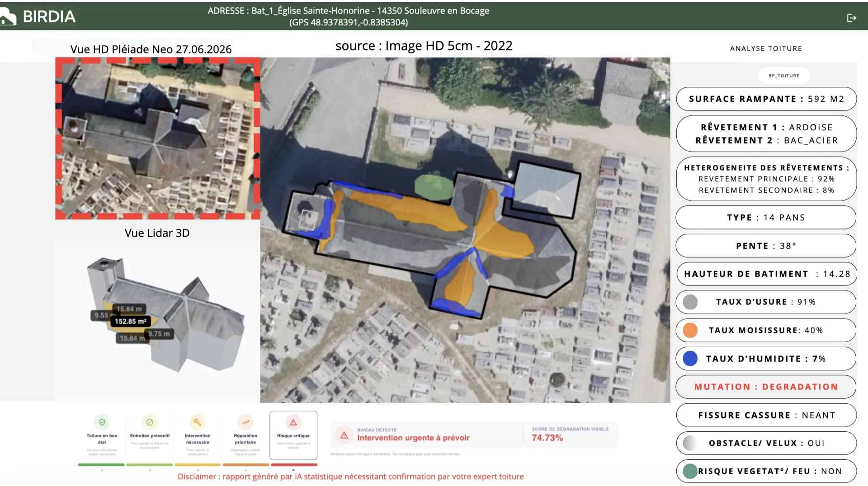The width and height of the screenshot is (868, 486).
Task: Click the green Risque végétation/feu dot
Action: (x=690, y=471)
